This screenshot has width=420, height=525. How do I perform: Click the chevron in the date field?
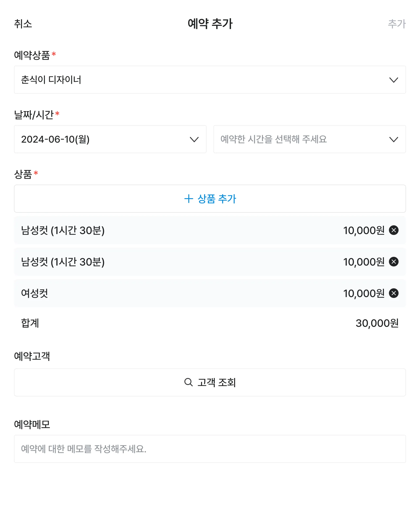(194, 139)
